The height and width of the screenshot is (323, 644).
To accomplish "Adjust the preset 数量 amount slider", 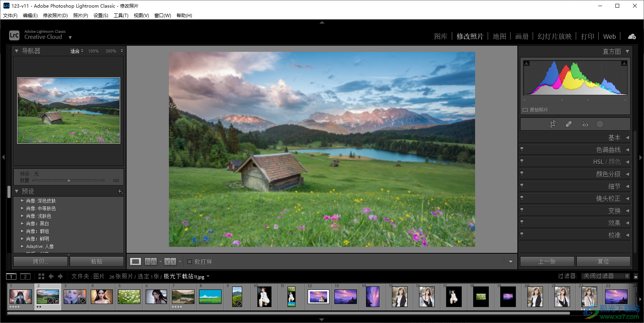I will (69, 181).
